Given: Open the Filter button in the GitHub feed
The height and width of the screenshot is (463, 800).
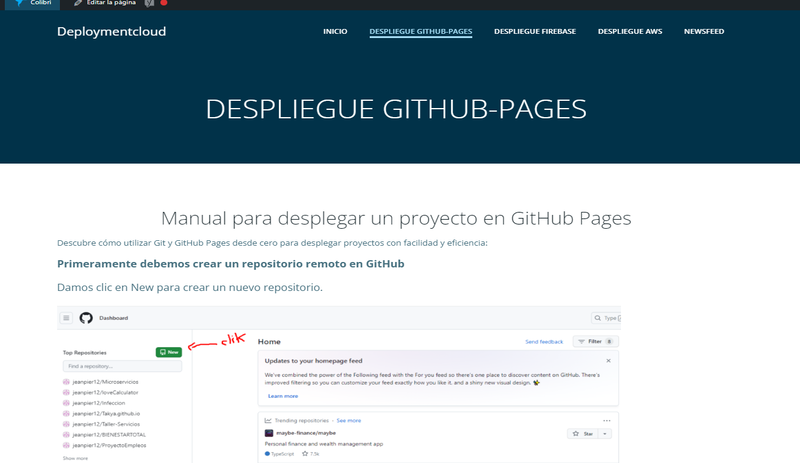Looking at the screenshot, I should point(596,342).
